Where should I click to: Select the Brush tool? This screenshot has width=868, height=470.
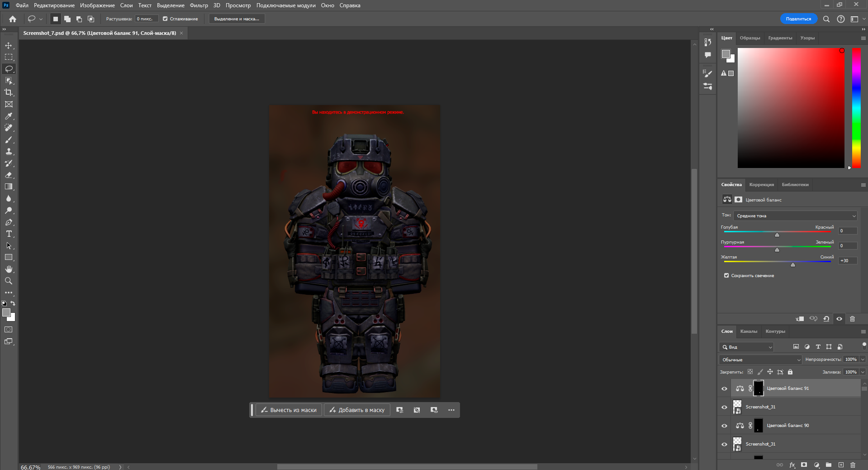[9, 139]
